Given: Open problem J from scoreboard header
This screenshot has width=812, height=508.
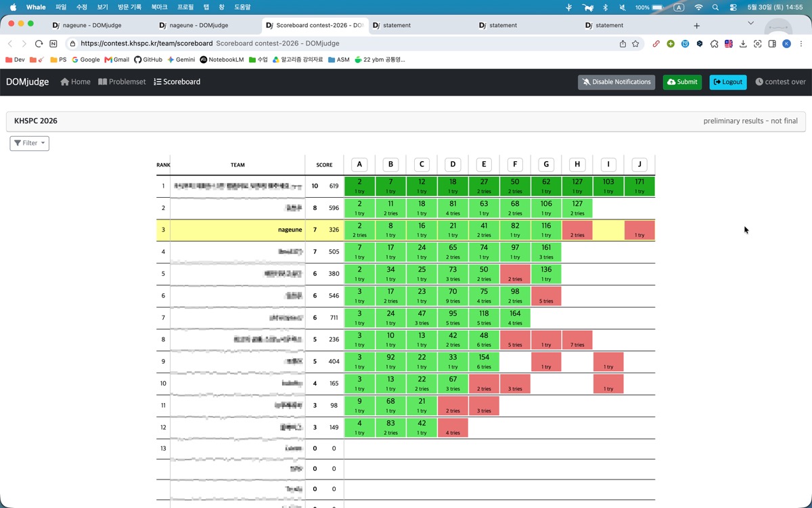Looking at the screenshot, I should click(639, 165).
